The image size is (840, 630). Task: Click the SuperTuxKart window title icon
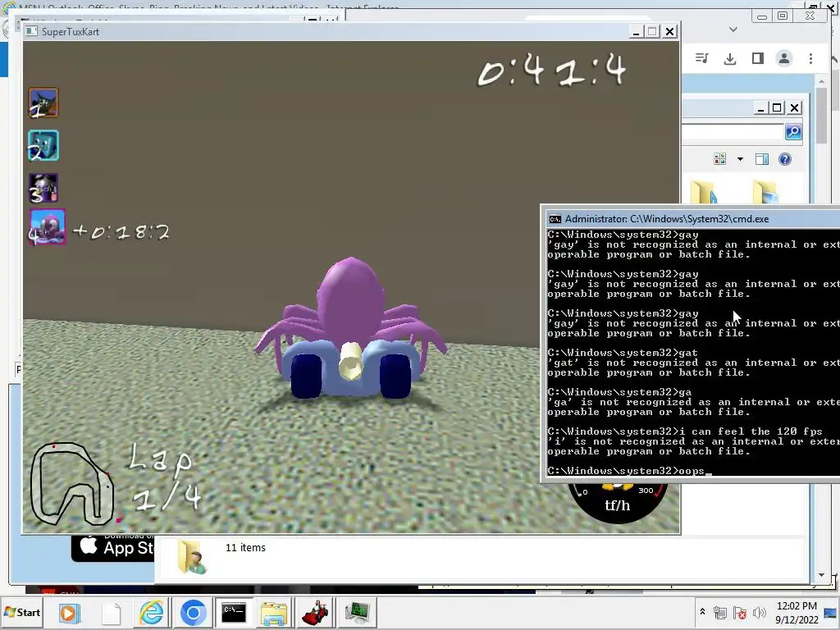tap(32, 31)
